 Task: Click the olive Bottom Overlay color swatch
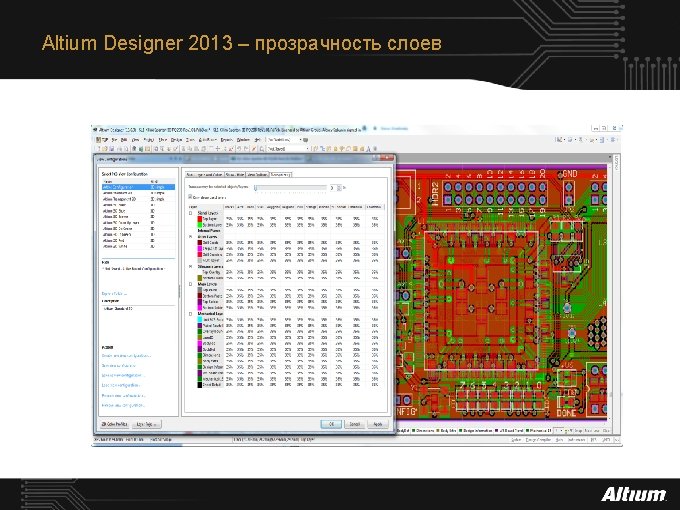point(200,278)
